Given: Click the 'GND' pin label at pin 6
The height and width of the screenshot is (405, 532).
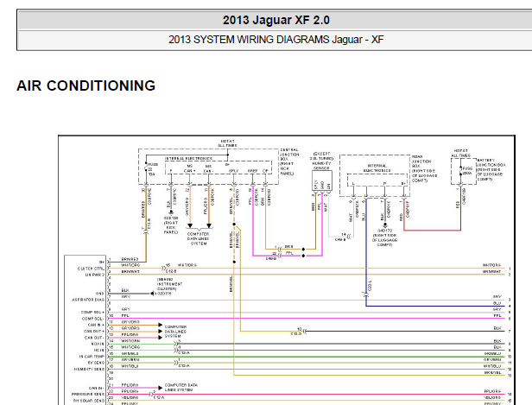Looking at the screenshot, I should pos(99,294).
